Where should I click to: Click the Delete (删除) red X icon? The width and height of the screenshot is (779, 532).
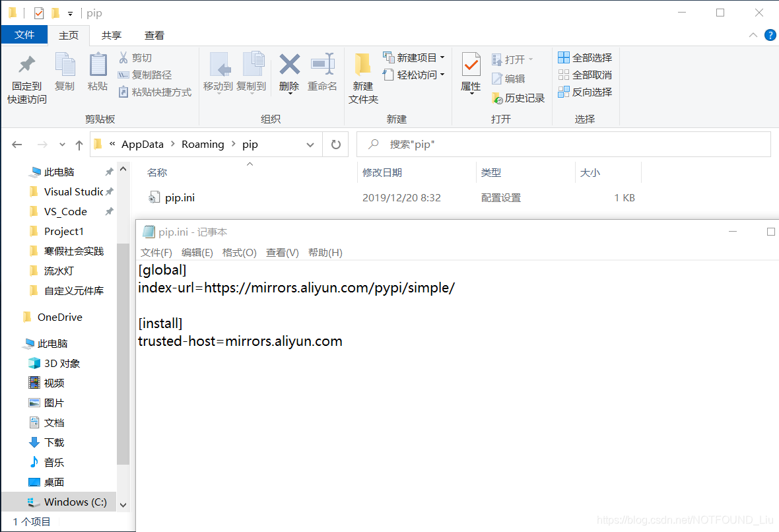click(290, 64)
